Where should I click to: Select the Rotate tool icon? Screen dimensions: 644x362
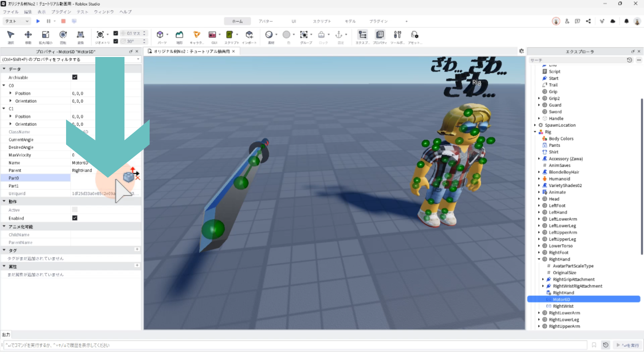63,35
